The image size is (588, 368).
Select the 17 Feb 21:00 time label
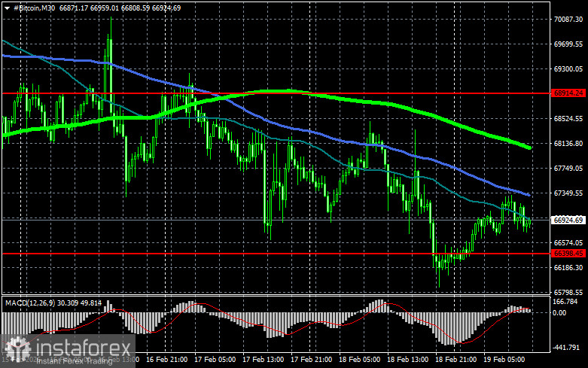pos(311,360)
